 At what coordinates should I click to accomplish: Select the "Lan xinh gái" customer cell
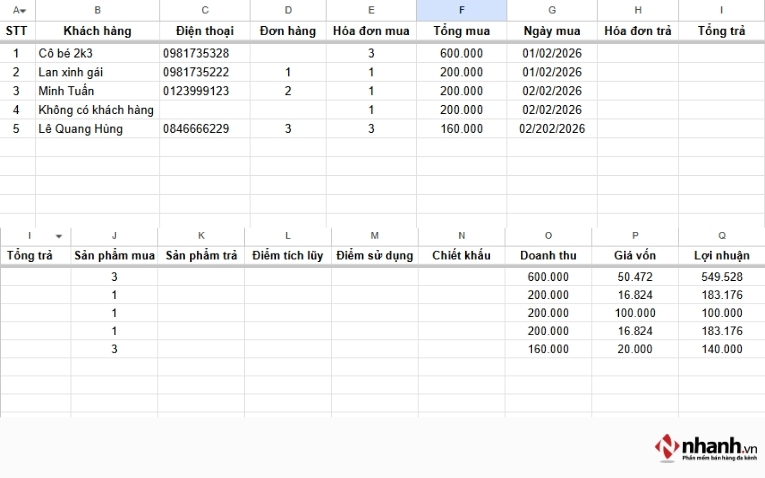pos(71,72)
